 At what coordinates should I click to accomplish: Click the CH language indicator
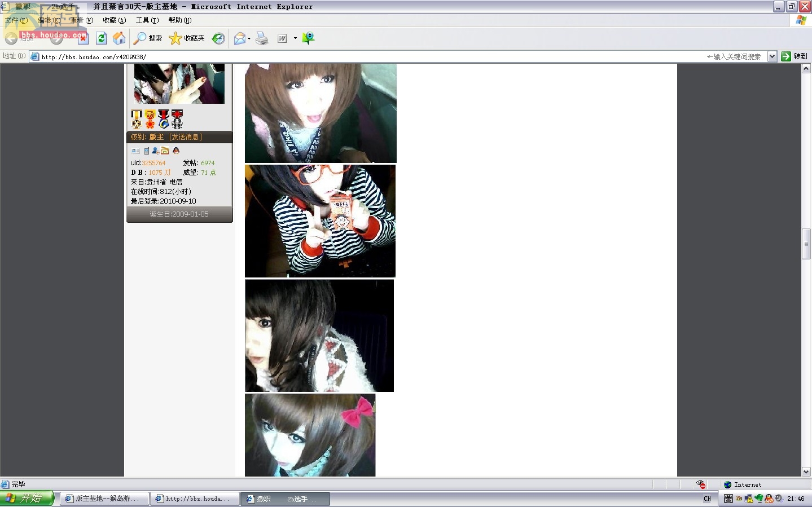(x=707, y=499)
